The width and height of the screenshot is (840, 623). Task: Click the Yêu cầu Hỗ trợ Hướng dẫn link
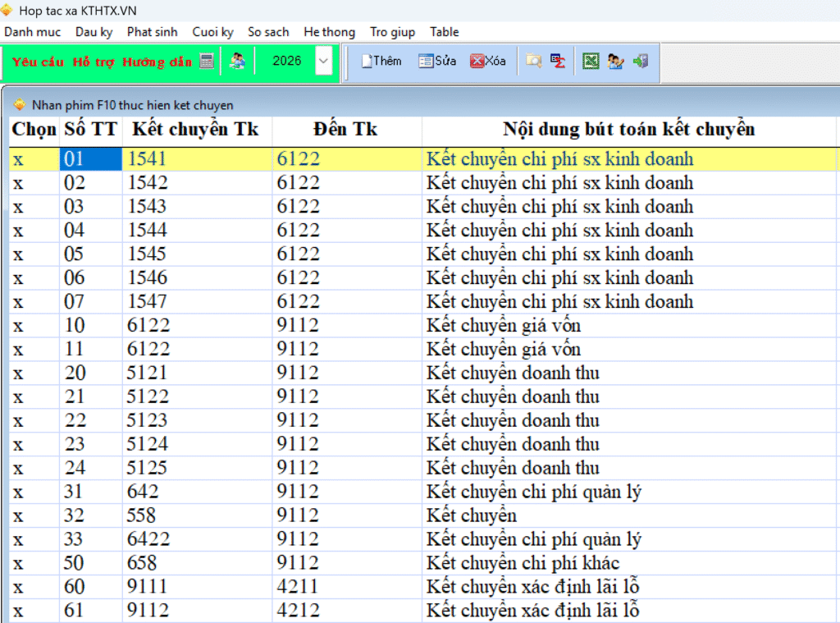(x=102, y=62)
